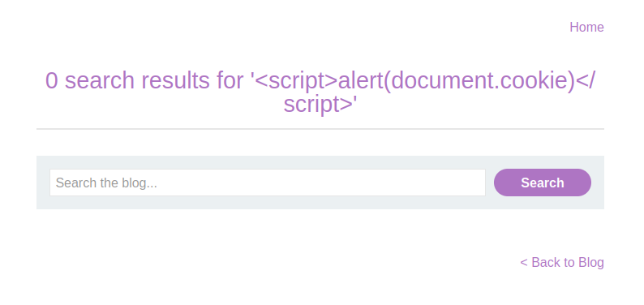Follow the '< Back to Blog' link
Viewport: 644px width, 305px height.
tap(562, 262)
